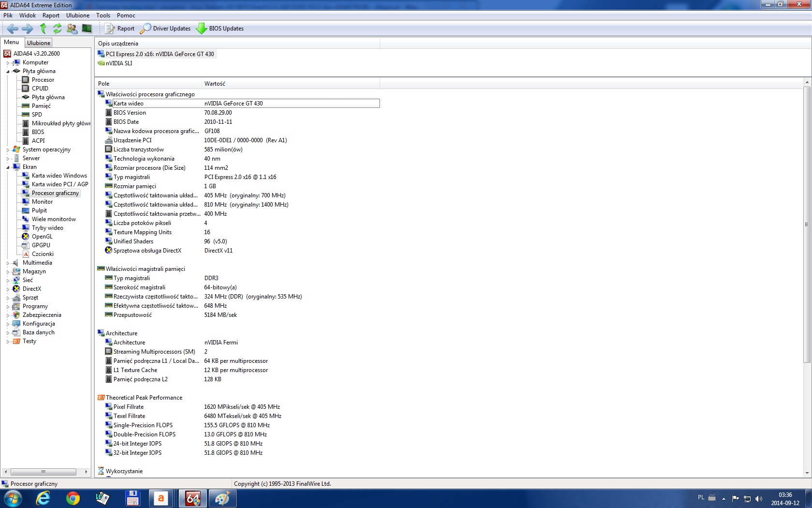Select the nVIDIA SLI device entry
Viewport: 812px width, 508px height.
pos(119,63)
